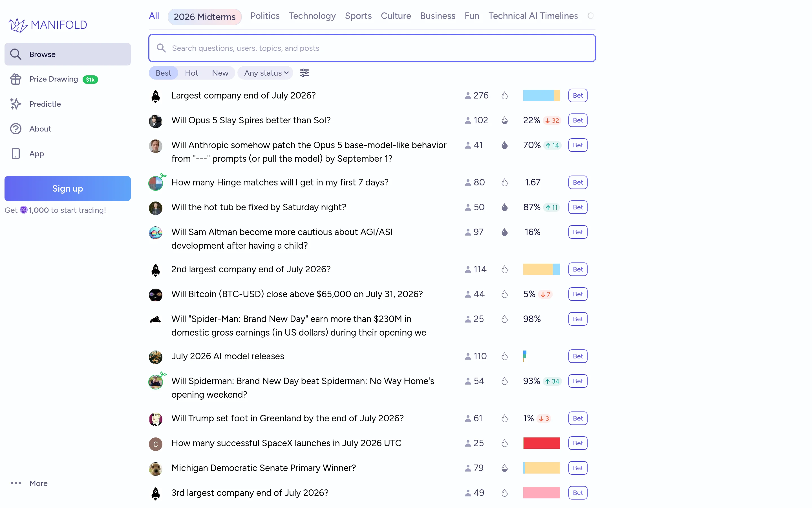Click the C avatar for SpaceX launches
This screenshot has height=508, width=812.
(156, 444)
